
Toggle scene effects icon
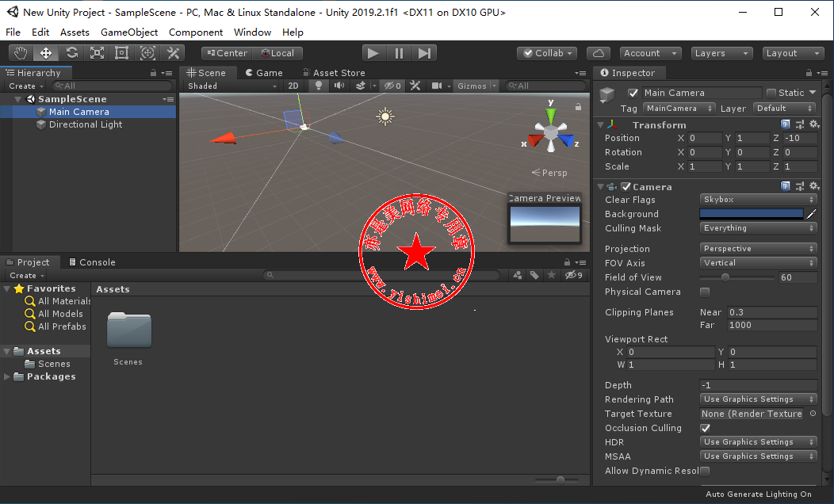tap(360, 86)
